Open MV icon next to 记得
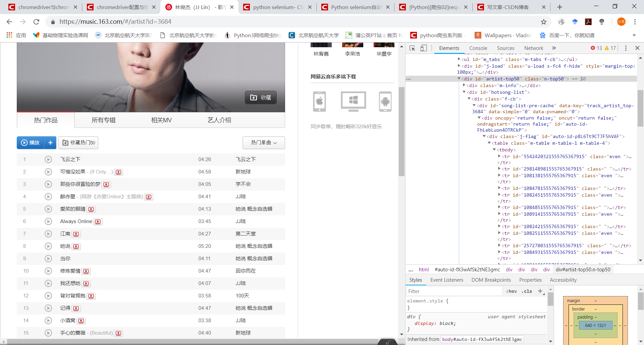Image resolution: width=644 pixels, height=345 pixels. [x=76, y=308]
